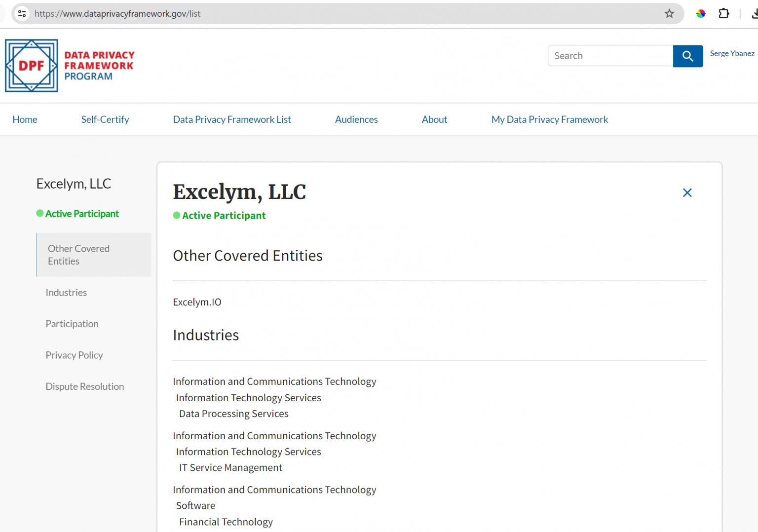Open the colorful extension icon in toolbar
The width and height of the screenshot is (758, 532).
click(x=701, y=14)
